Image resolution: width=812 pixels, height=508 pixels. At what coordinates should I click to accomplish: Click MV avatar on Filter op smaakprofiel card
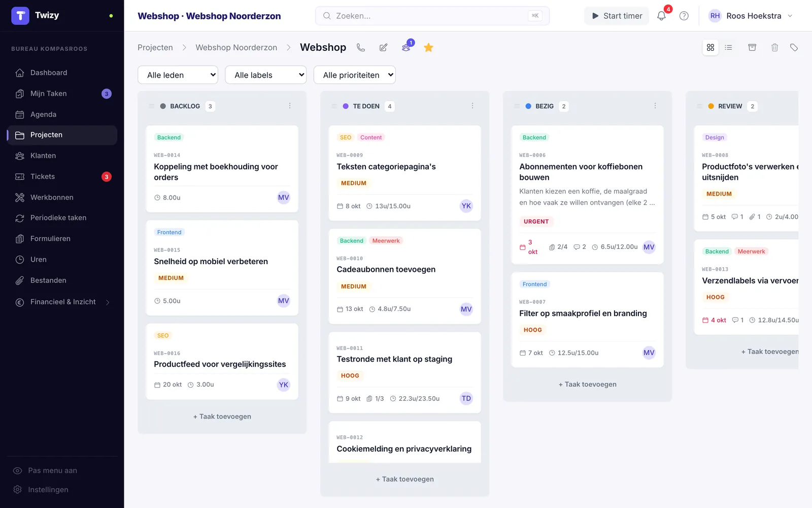(x=649, y=353)
